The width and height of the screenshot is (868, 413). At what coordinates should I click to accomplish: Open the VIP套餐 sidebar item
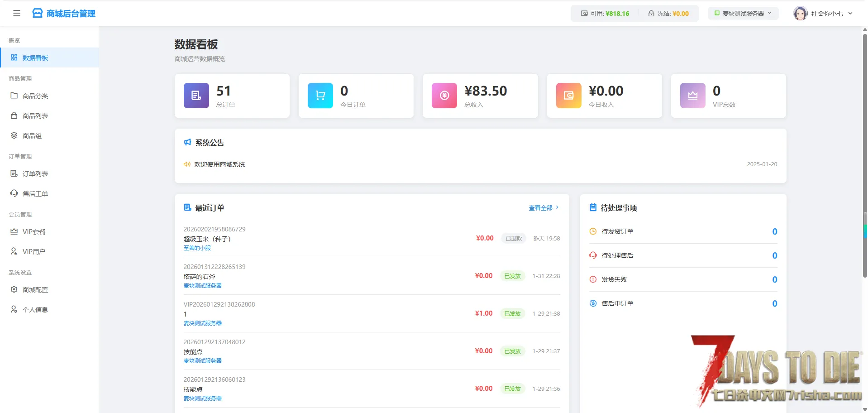pyautogui.click(x=34, y=232)
